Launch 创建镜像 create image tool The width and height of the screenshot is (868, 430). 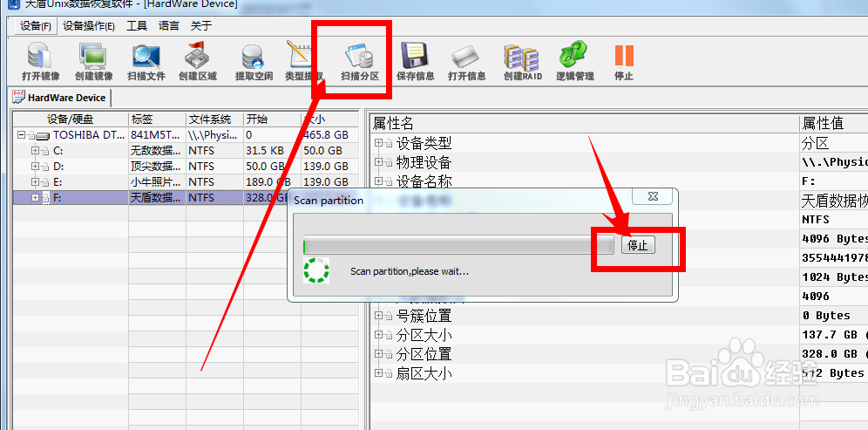click(93, 62)
